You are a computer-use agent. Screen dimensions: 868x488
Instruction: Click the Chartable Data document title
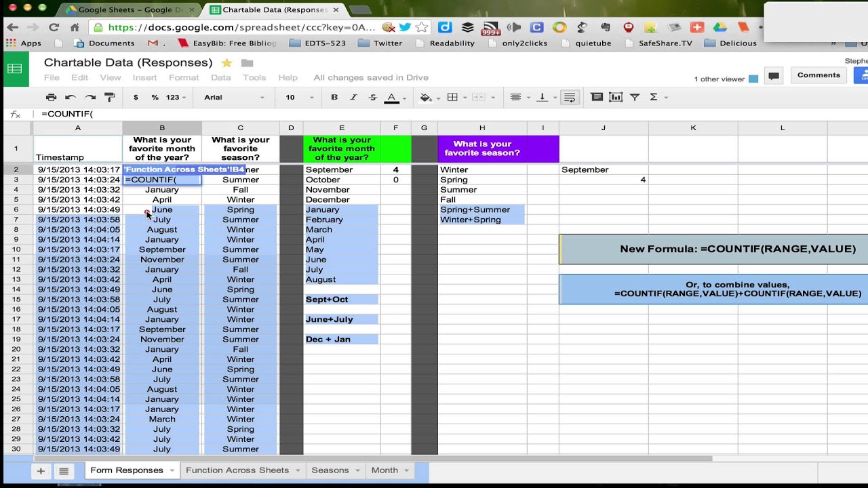[128, 62]
